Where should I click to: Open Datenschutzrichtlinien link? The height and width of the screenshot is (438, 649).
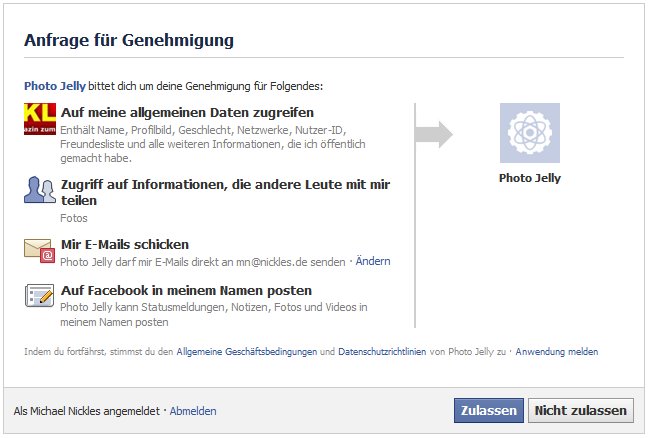382,351
